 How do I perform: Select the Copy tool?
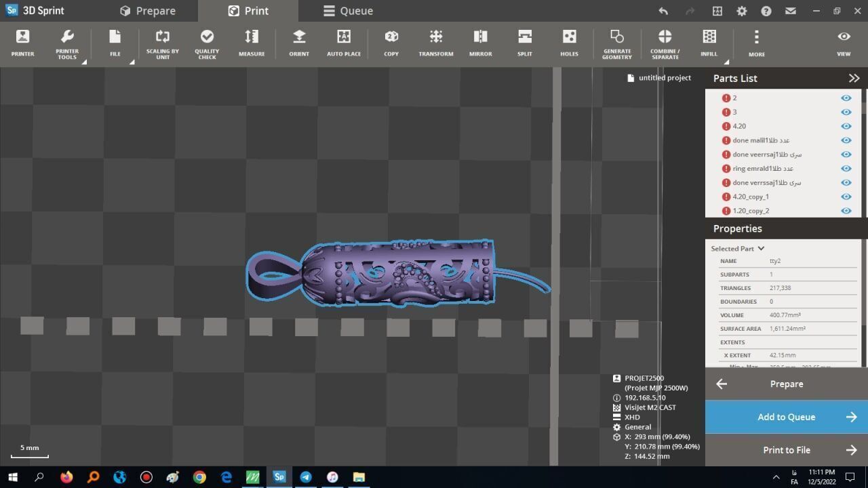click(391, 43)
